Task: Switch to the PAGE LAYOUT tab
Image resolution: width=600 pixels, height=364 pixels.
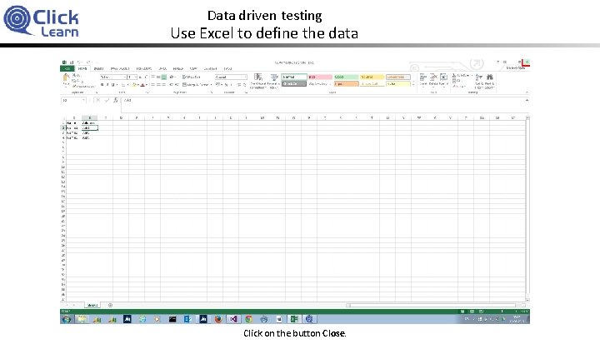Action: point(120,69)
